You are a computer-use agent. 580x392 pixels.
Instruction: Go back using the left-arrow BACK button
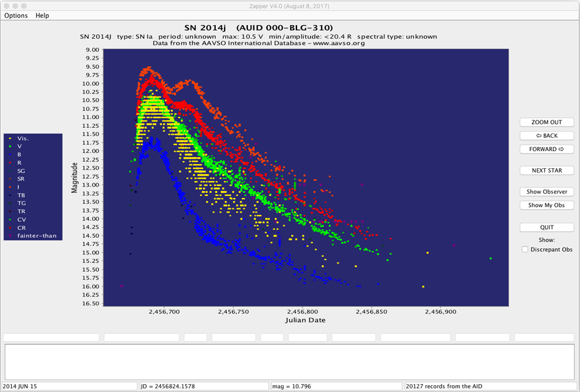coord(546,136)
